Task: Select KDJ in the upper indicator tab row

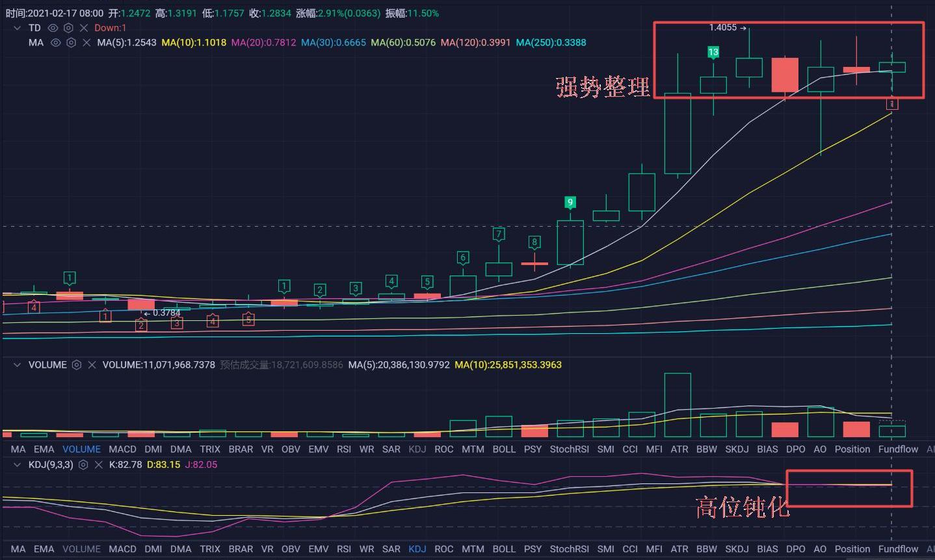Action: (x=417, y=449)
